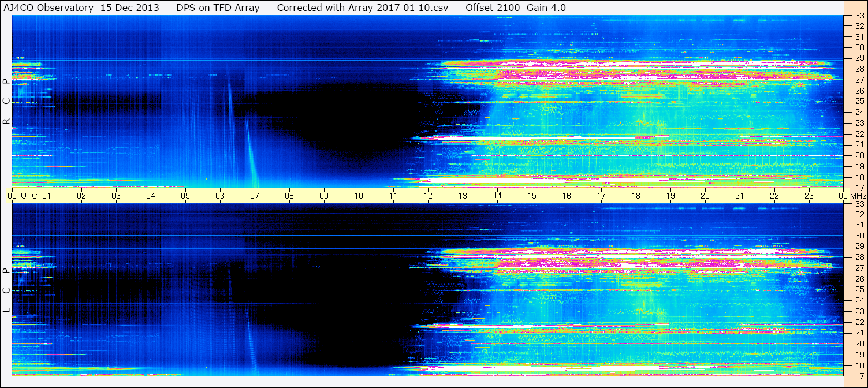Select the 05 hour time marker
Screen dimensions: 868x388
click(185, 196)
